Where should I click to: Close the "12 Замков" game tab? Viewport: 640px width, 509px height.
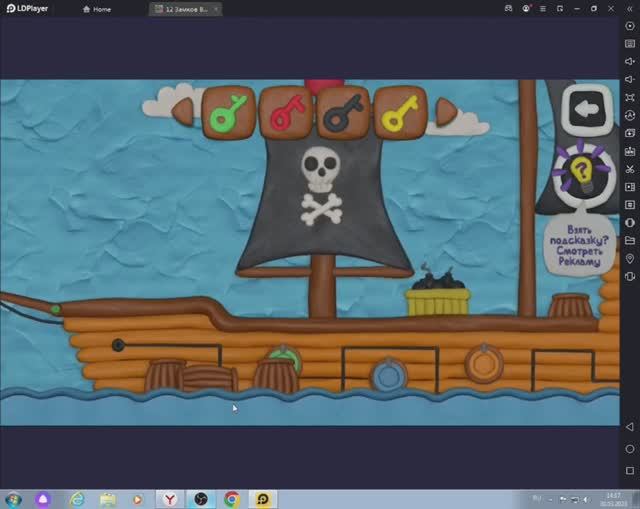point(216,9)
